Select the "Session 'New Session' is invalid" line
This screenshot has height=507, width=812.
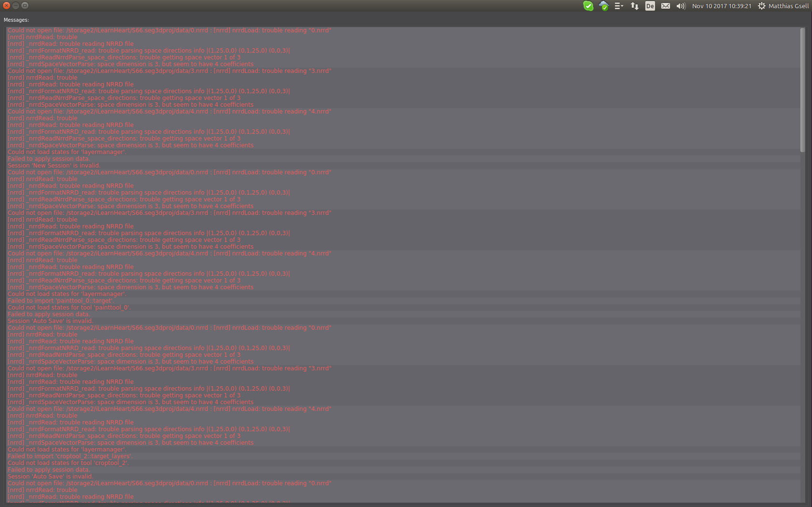click(54, 165)
